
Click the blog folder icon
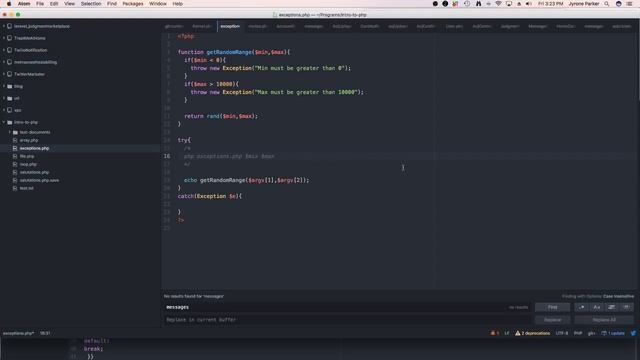[9, 86]
